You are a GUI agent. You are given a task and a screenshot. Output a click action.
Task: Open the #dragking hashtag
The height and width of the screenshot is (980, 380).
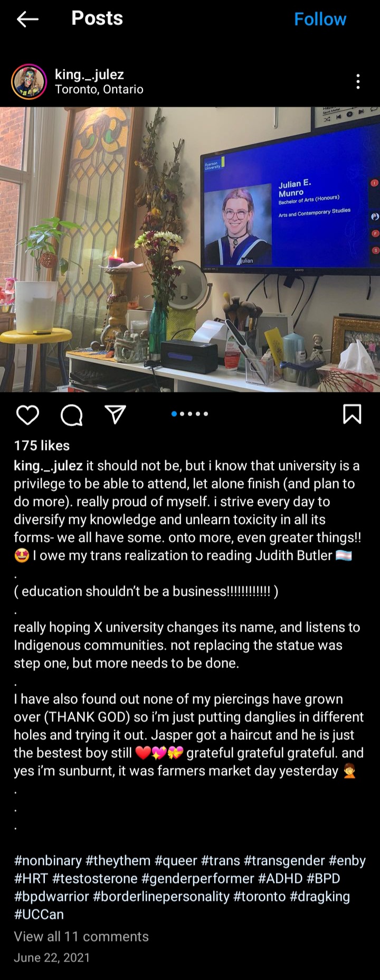pyautogui.click(x=320, y=897)
